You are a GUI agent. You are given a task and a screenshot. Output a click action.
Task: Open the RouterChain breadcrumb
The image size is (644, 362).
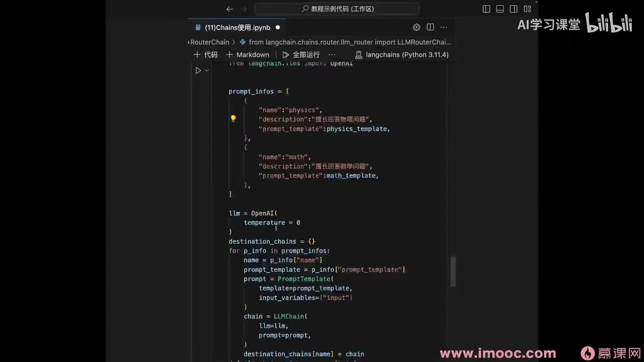pyautogui.click(x=209, y=42)
